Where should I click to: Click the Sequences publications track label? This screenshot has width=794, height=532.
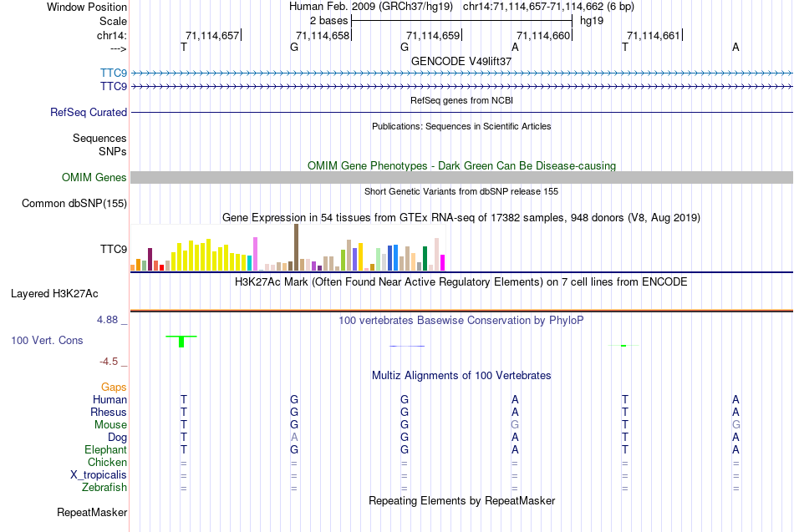pos(99,138)
